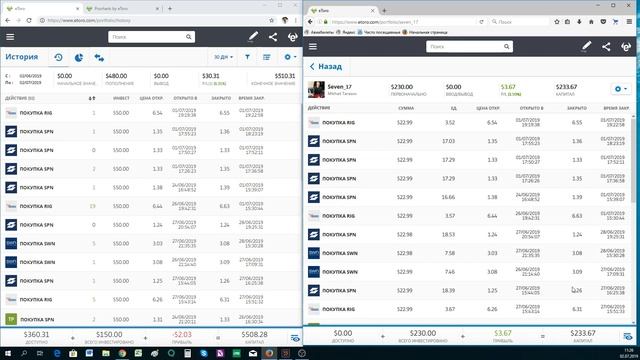Open new tab in Firefox window

click(x=384, y=10)
